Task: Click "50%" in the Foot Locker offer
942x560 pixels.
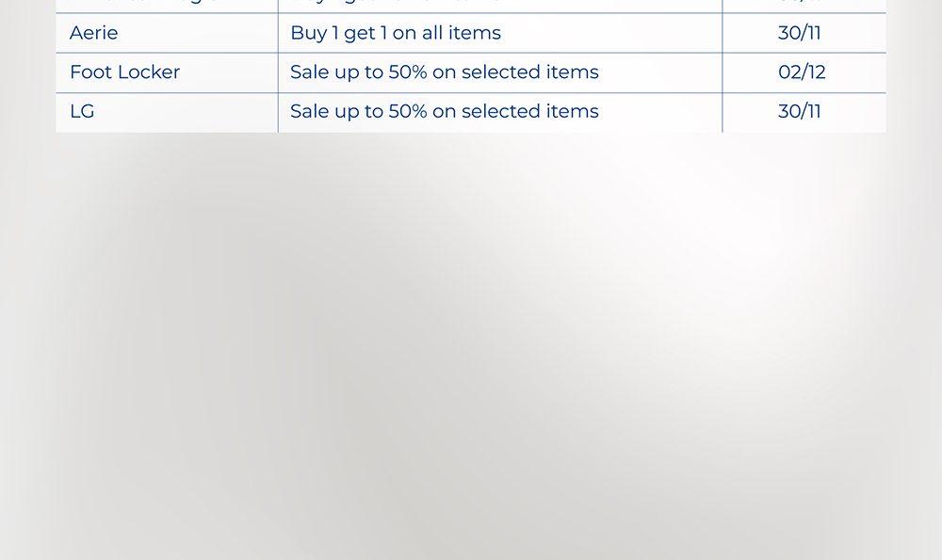Action: pos(408,72)
